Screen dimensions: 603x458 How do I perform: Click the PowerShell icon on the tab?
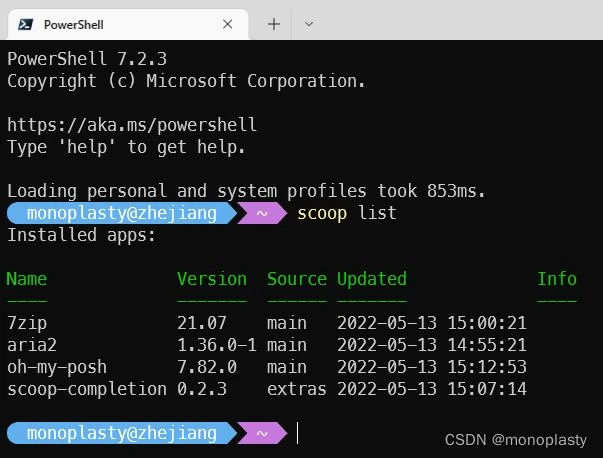(24, 24)
